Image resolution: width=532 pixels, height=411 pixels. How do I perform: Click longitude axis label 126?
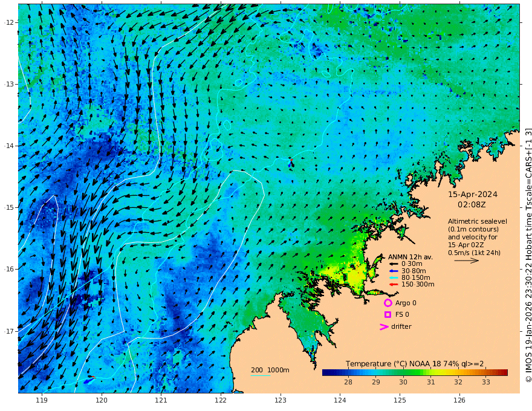459,400
